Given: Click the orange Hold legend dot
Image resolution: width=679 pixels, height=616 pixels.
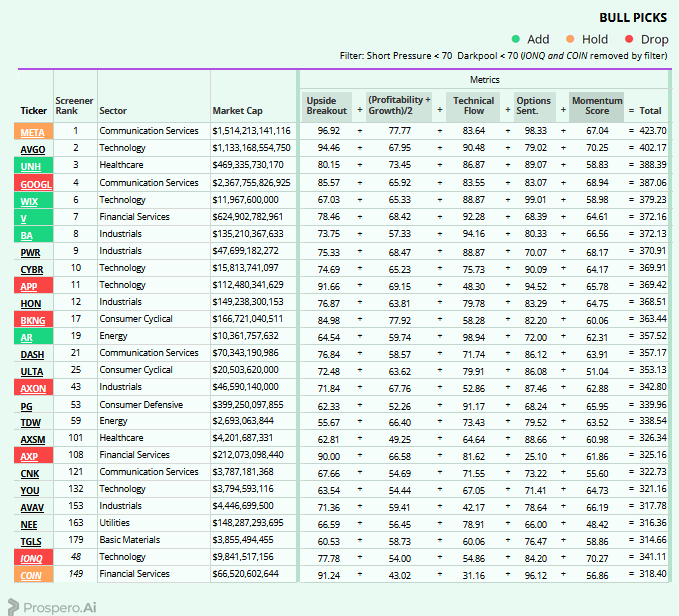Looking at the screenshot, I should pos(570,39).
